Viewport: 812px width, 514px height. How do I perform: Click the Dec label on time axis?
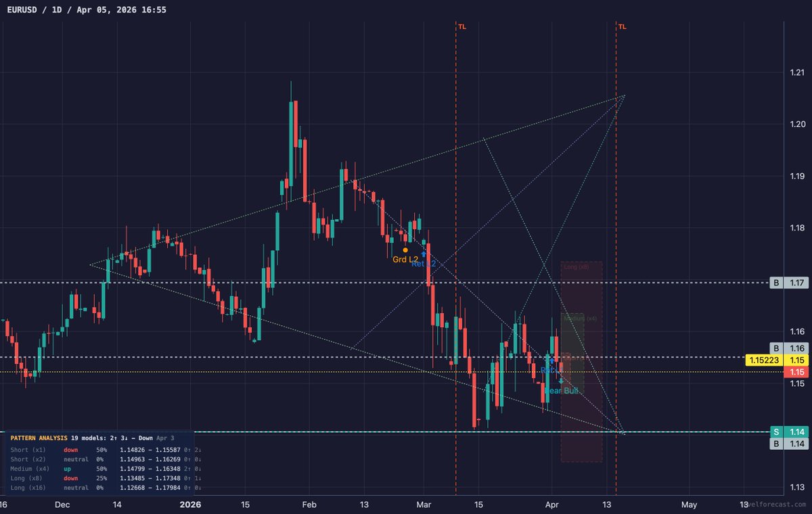pos(62,505)
